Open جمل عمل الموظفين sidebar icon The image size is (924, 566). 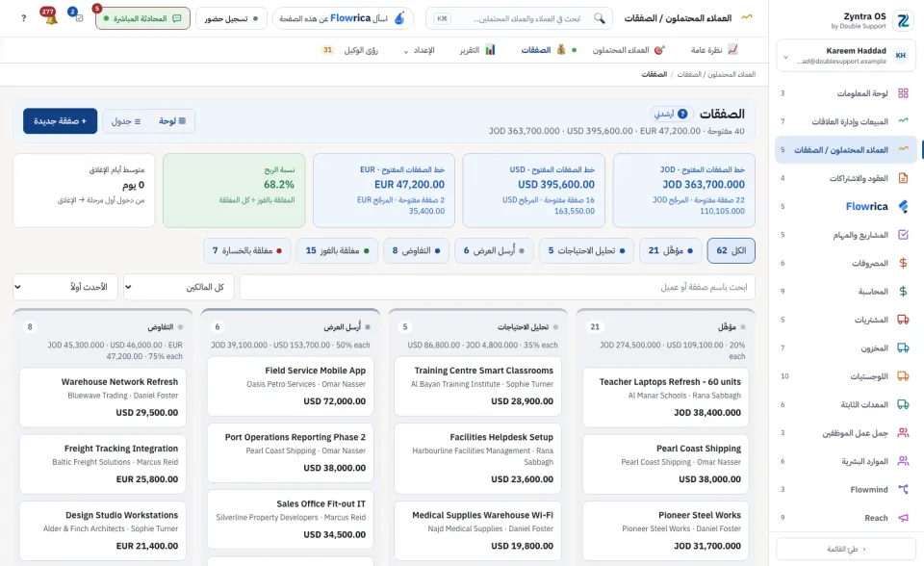point(903,433)
